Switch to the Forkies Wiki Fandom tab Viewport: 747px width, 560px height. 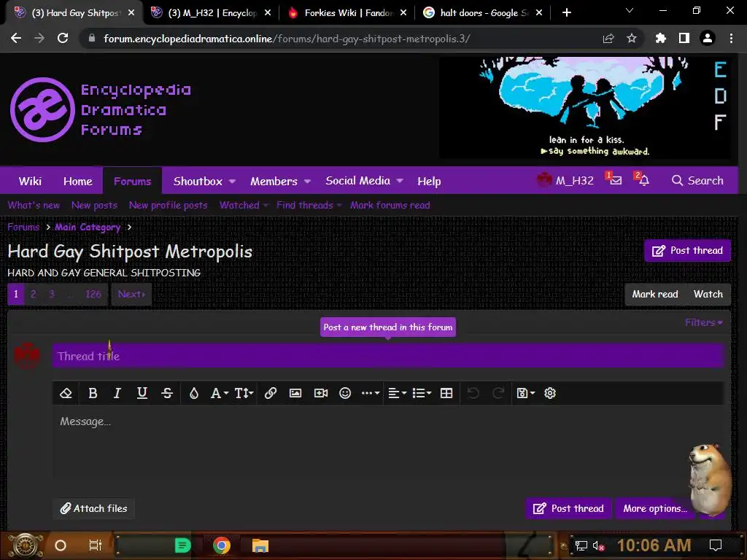pos(348,13)
